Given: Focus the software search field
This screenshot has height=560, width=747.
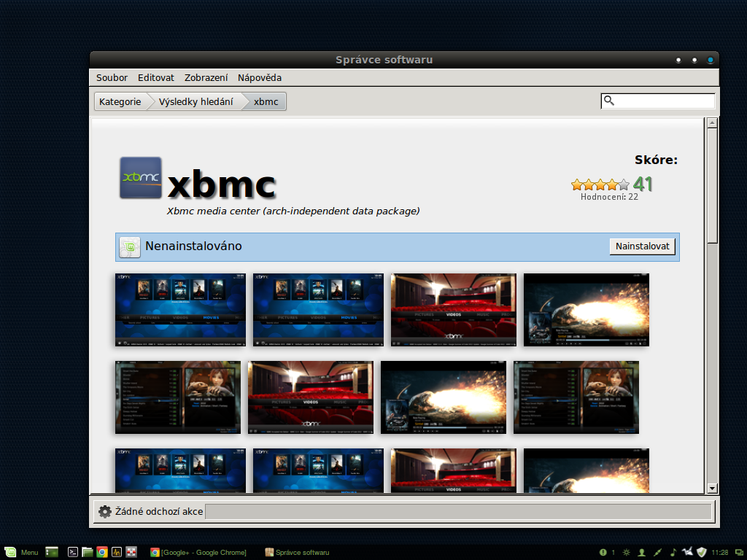Looking at the screenshot, I should coord(657,101).
